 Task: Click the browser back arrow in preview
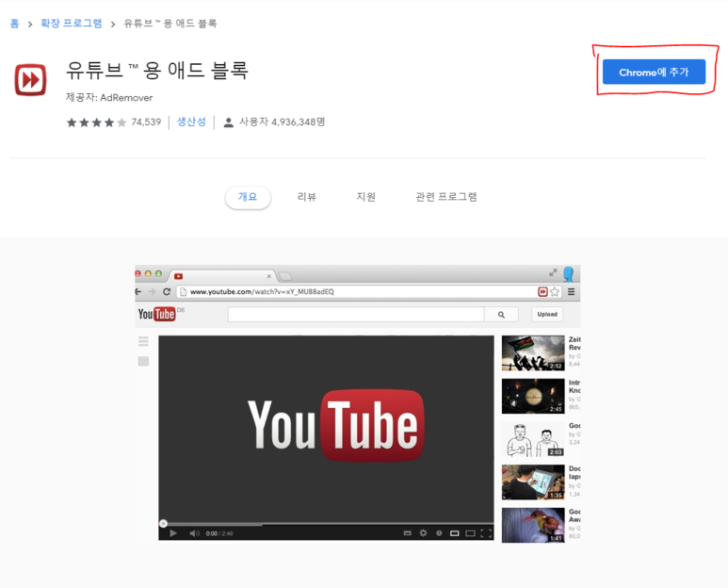138,292
